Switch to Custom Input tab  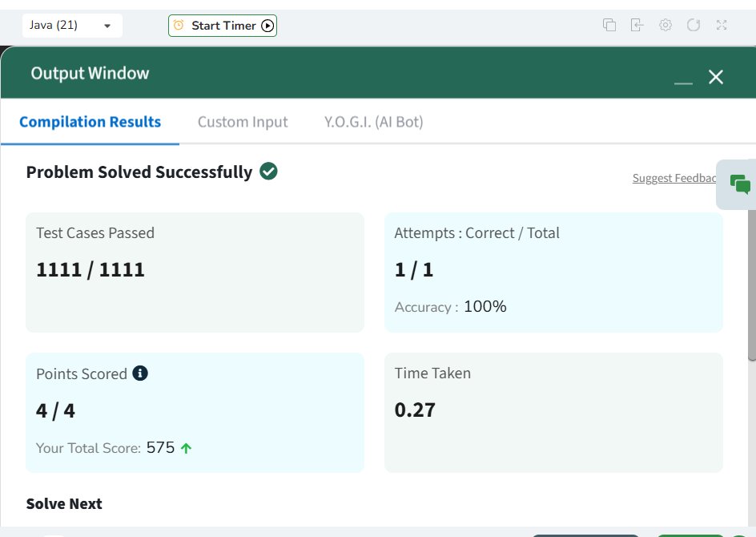243,122
